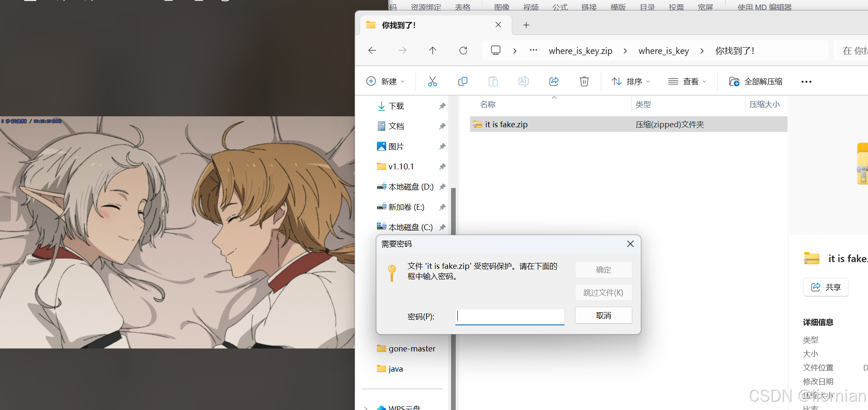Click 全部解压缩 (Extract all) button

point(756,81)
